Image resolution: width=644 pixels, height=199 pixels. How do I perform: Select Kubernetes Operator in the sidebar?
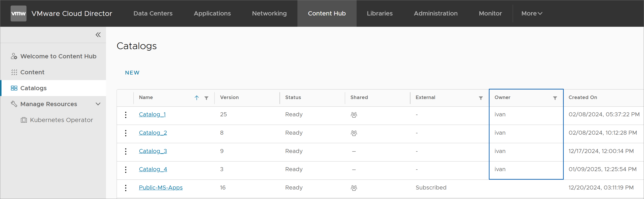click(61, 120)
